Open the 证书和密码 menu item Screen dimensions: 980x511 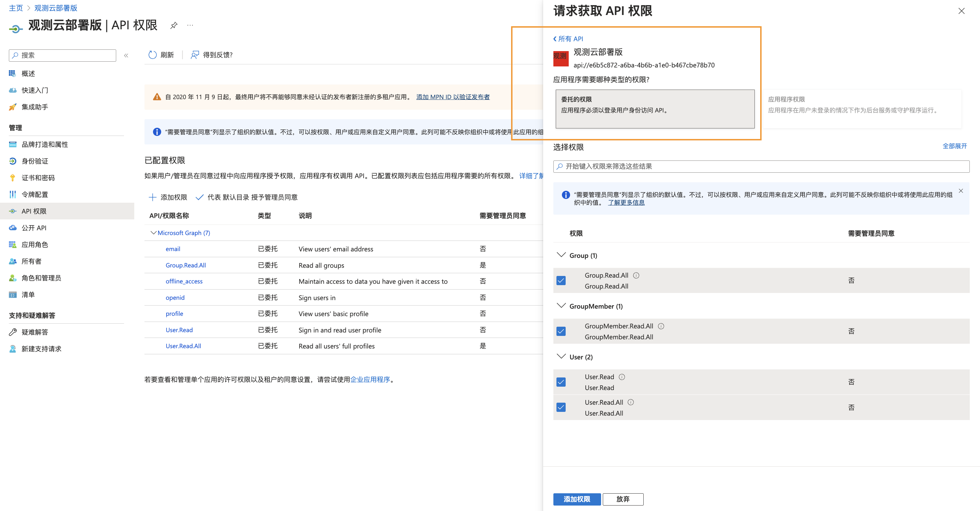point(67,178)
